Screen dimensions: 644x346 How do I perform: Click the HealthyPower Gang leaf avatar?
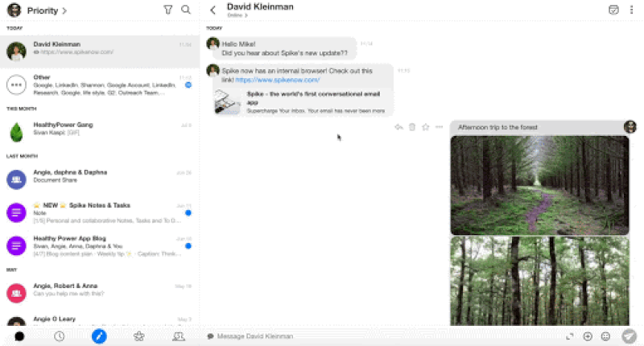click(x=16, y=132)
